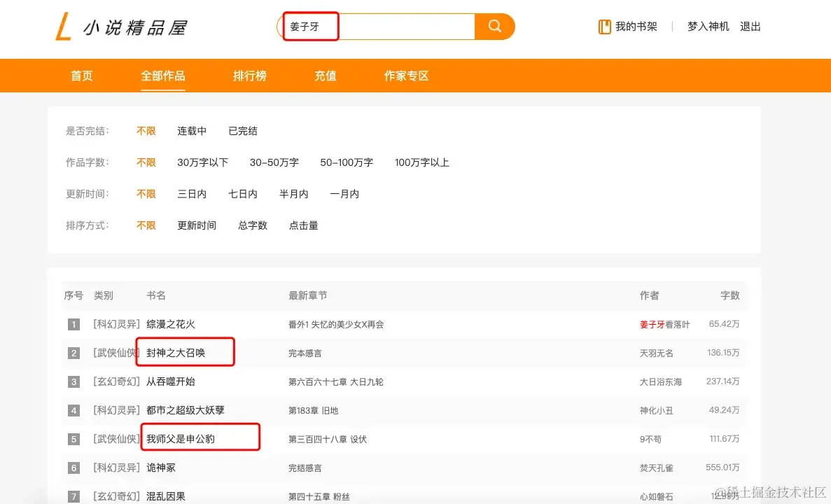The height and width of the screenshot is (504, 831).
Task: Open the book 从吞噬开始
Action: (171, 381)
